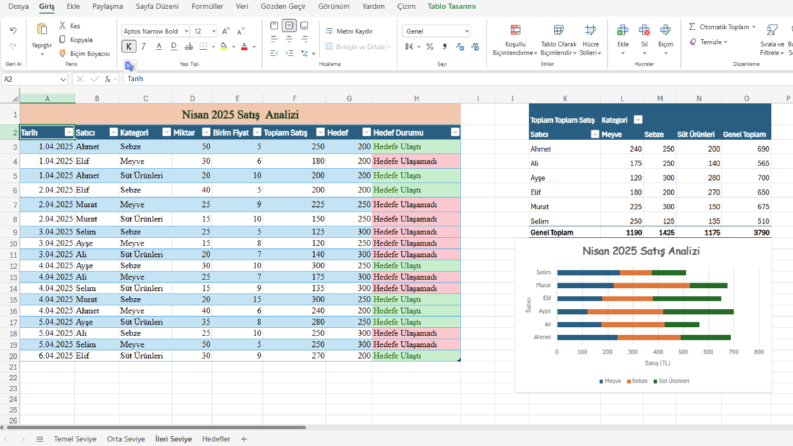Decrease indent icon in Hizalama group

click(x=274, y=53)
